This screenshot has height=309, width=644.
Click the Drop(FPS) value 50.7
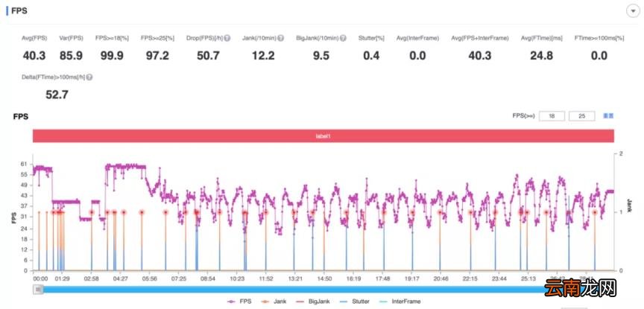click(208, 56)
